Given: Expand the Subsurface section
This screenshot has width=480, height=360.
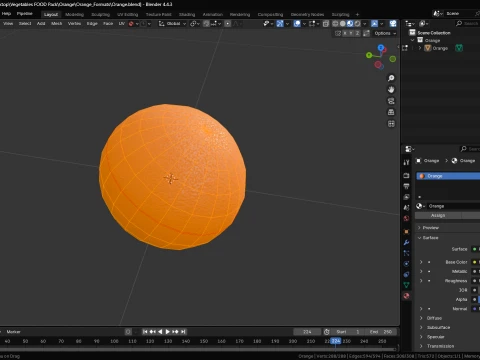Looking at the screenshot, I should (x=421, y=327).
